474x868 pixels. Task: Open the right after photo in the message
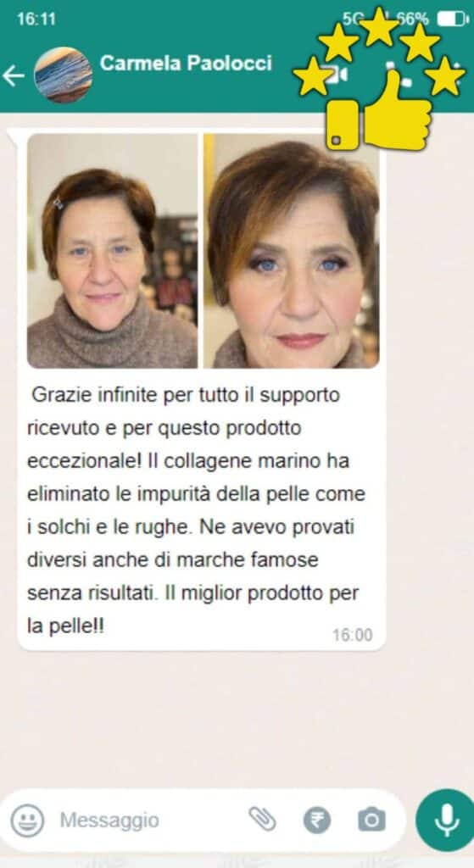tap(291, 251)
